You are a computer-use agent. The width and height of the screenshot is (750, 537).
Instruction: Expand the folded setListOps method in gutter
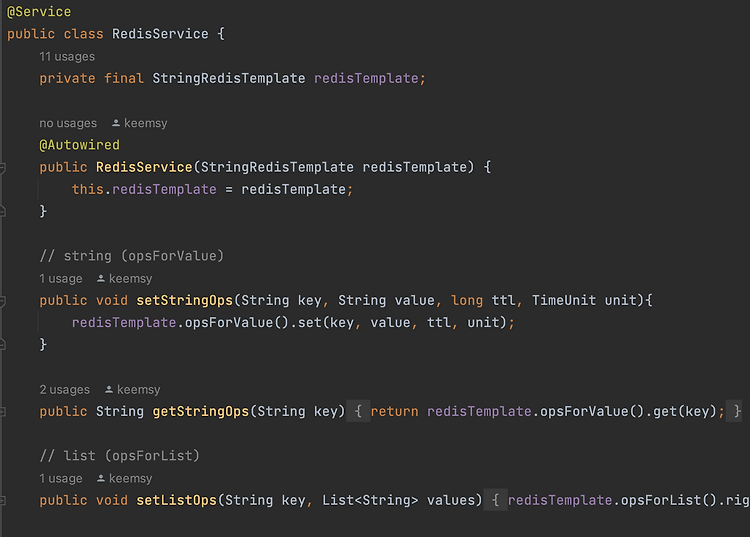[x=2, y=501]
